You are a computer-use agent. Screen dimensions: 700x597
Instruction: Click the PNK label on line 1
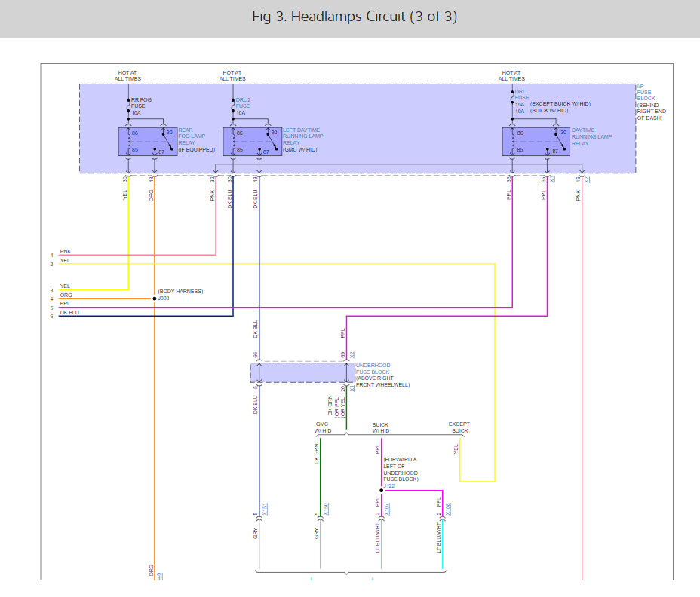(66, 251)
